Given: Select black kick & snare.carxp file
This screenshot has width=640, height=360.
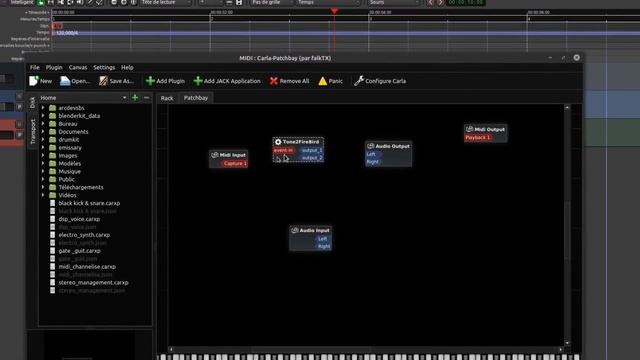Looking at the screenshot, I should click(x=89, y=203).
